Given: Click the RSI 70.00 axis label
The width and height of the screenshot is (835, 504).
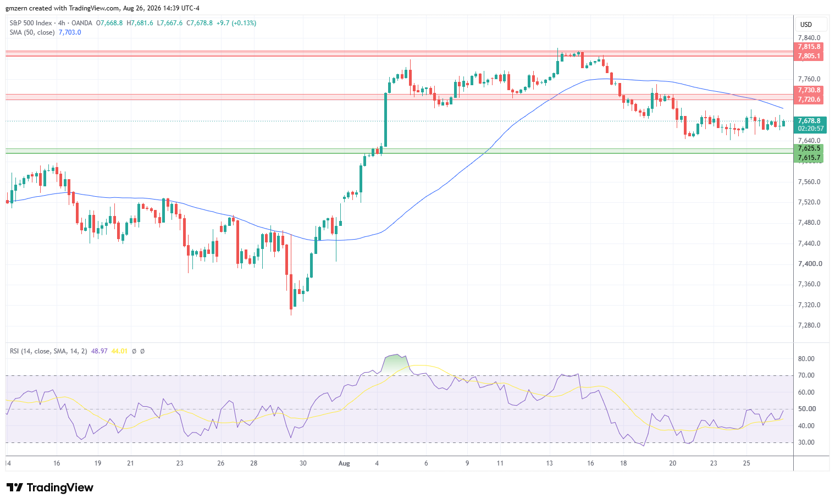Looking at the screenshot, I should click(x=806, y=375).
